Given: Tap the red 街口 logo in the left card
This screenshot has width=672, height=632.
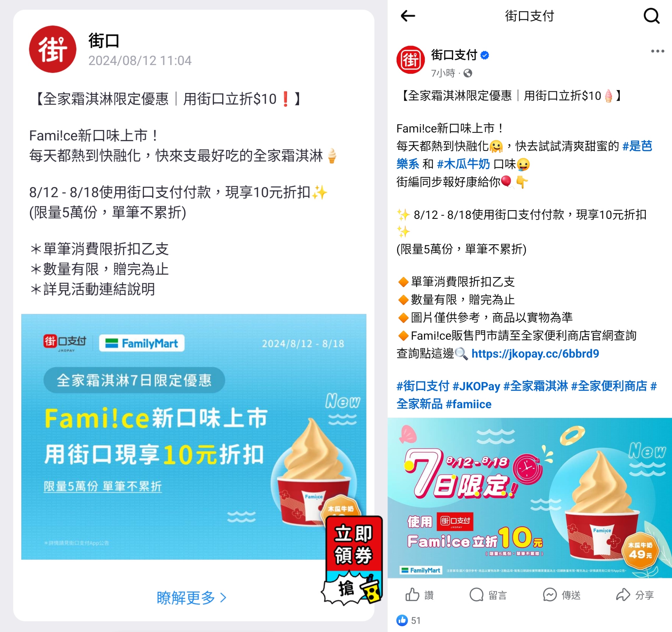Looking at the screenshot, I should [52, 49].
